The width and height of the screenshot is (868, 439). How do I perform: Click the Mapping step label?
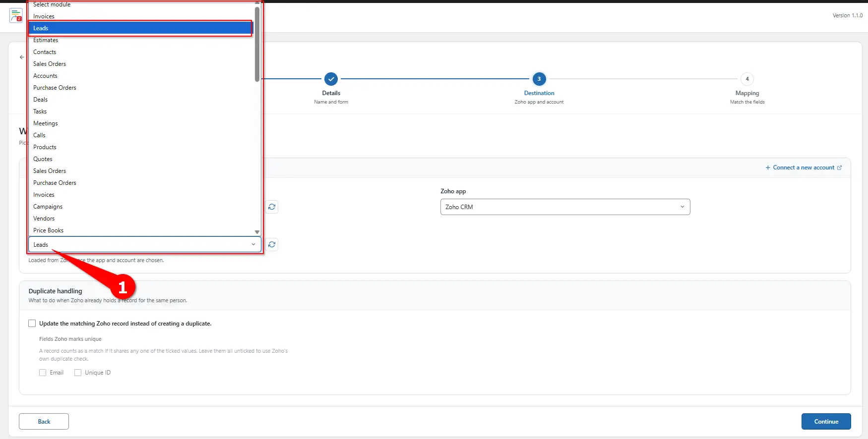coord(747,93)
